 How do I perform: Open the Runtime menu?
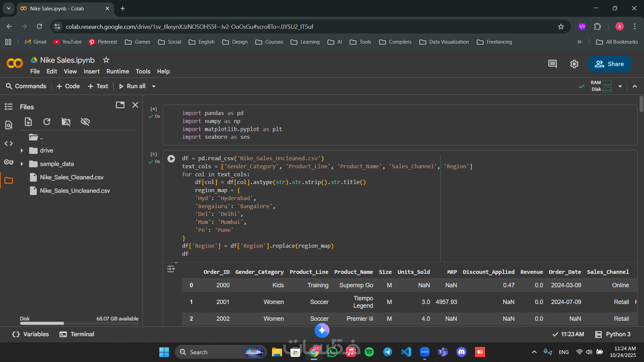(117, 71)
